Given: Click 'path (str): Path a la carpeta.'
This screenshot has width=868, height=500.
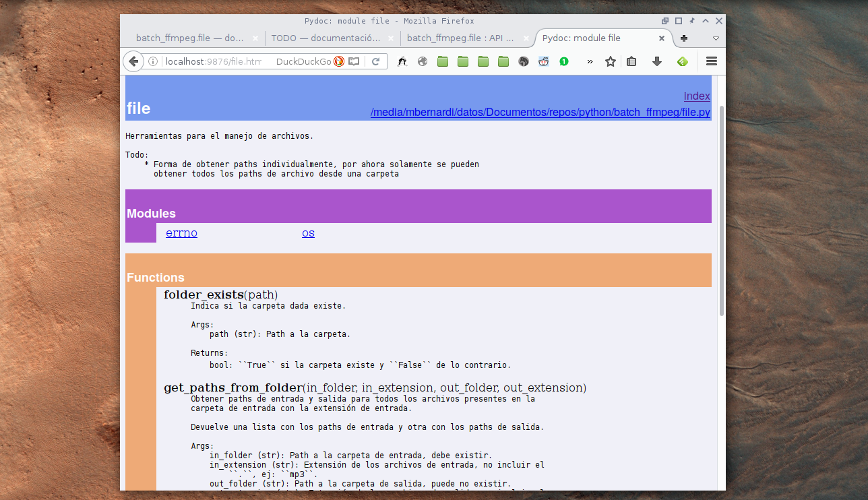Looking at the screenshot, I should click(x=280, y=334).
